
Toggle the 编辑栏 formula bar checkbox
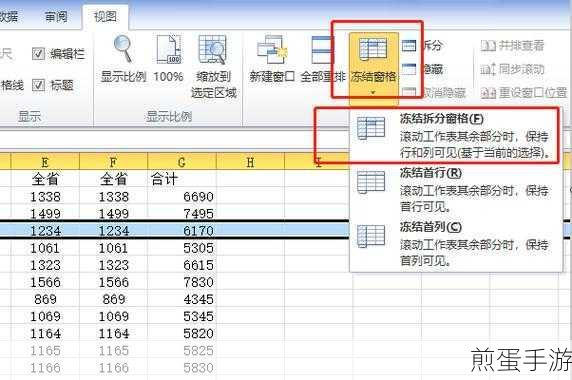[38, 54]
